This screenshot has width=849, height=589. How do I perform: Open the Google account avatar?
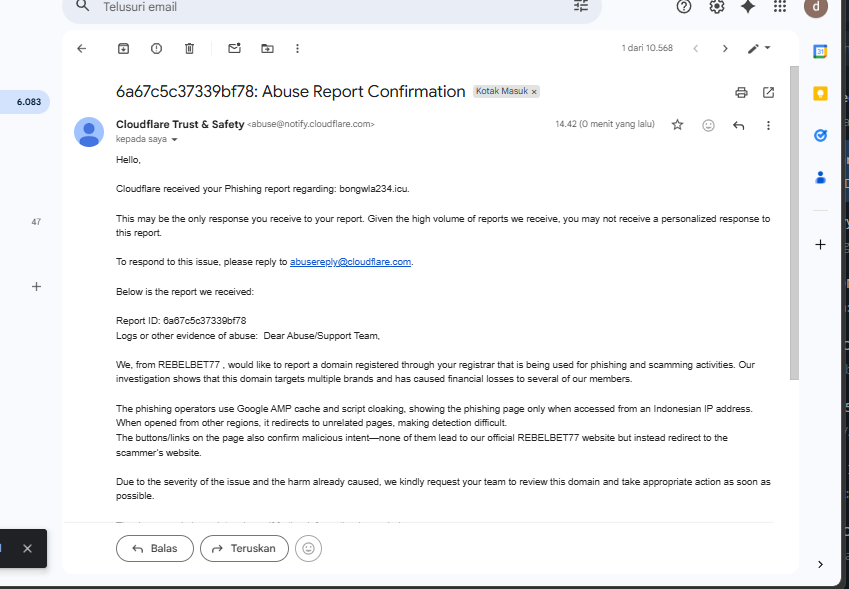(816, 6)
